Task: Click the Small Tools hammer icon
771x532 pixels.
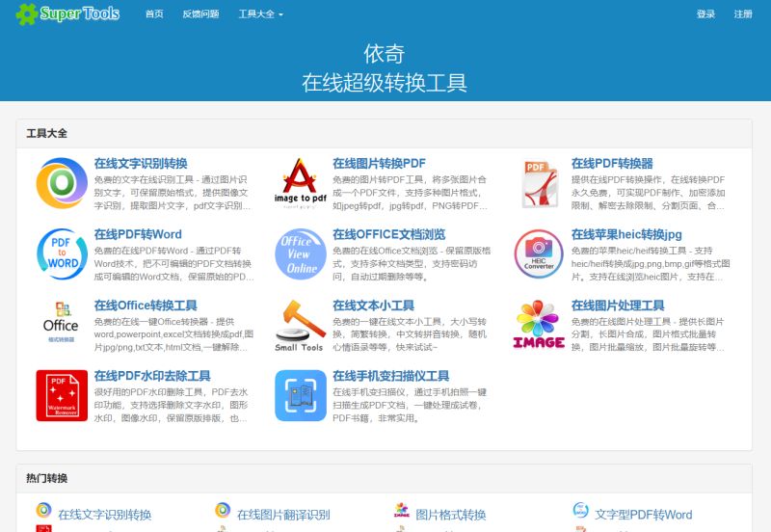Action: pos(300,326)
